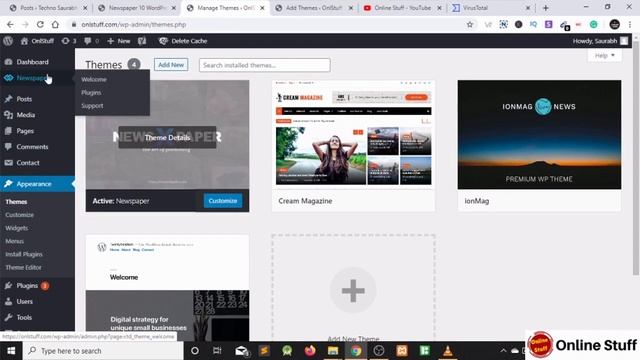Click the Add New theme button
This screenshot has width=640, height=360.
[x=171, y=65]
